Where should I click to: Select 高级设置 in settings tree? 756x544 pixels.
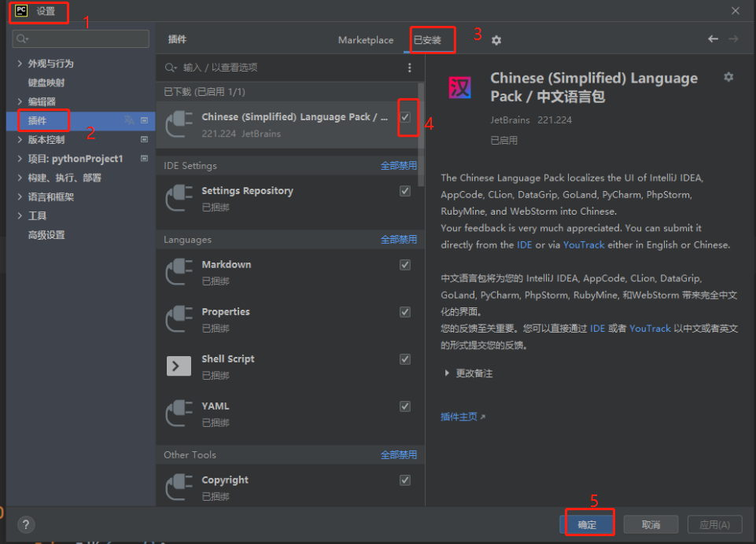point(46,234)
